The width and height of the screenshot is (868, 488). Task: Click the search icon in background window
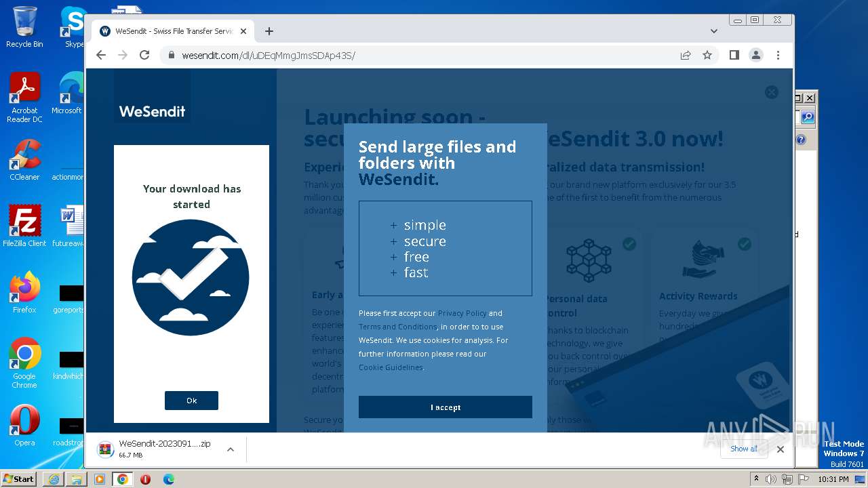[808, 117]
